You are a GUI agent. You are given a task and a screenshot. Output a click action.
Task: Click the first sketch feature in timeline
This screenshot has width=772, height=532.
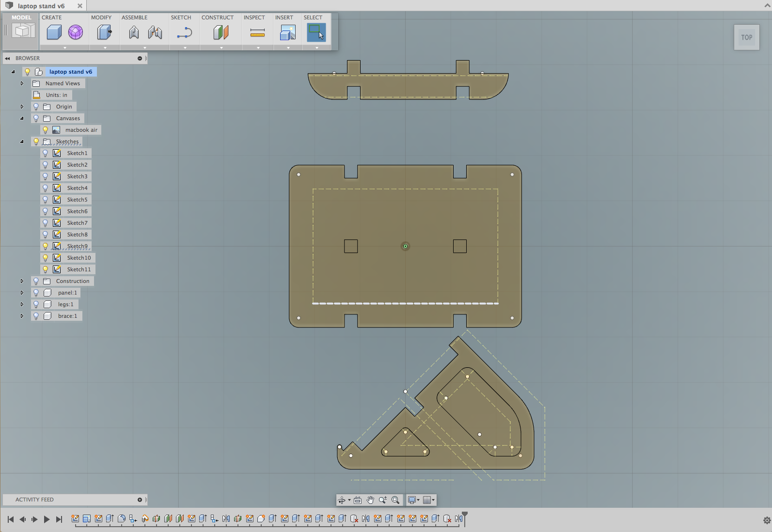point(75,518)
